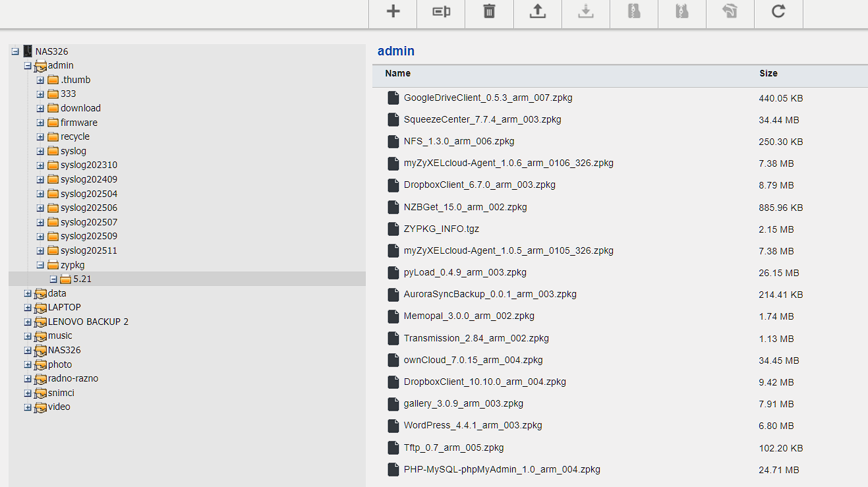Click shared folder icon of music

tap(40, 336)
